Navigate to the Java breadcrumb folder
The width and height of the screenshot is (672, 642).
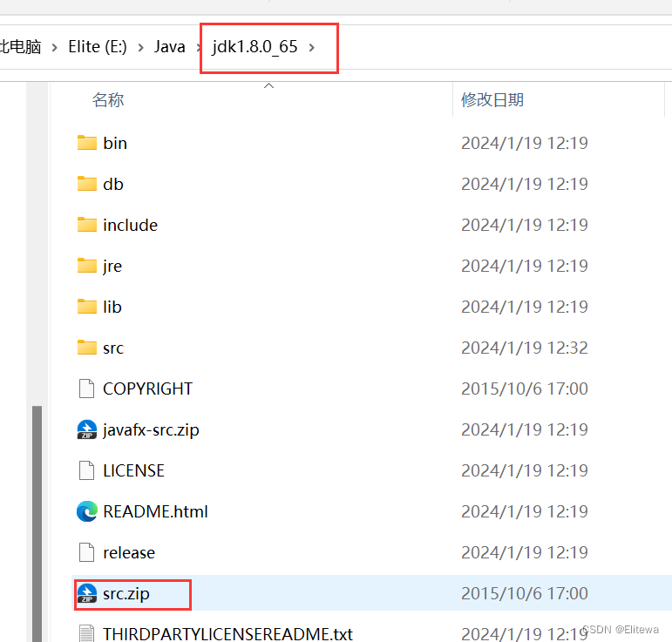click(x=170, y=47)
